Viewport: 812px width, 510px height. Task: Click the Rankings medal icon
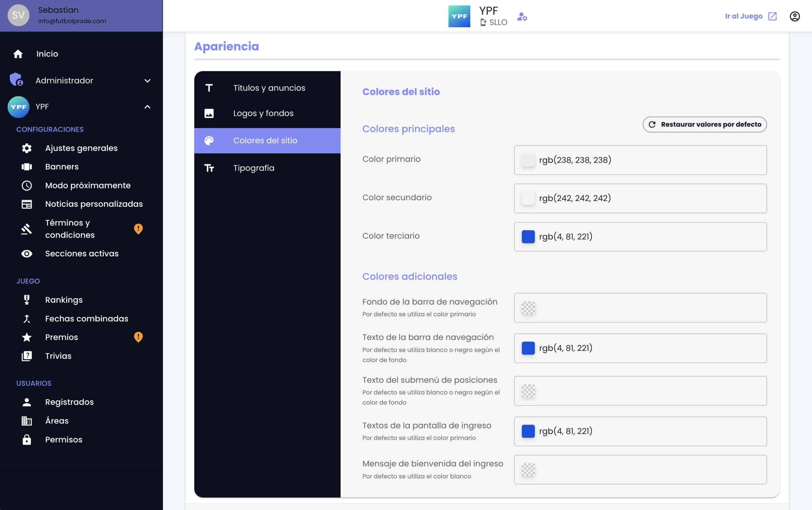pyautogui.click(x=27, y=300)
